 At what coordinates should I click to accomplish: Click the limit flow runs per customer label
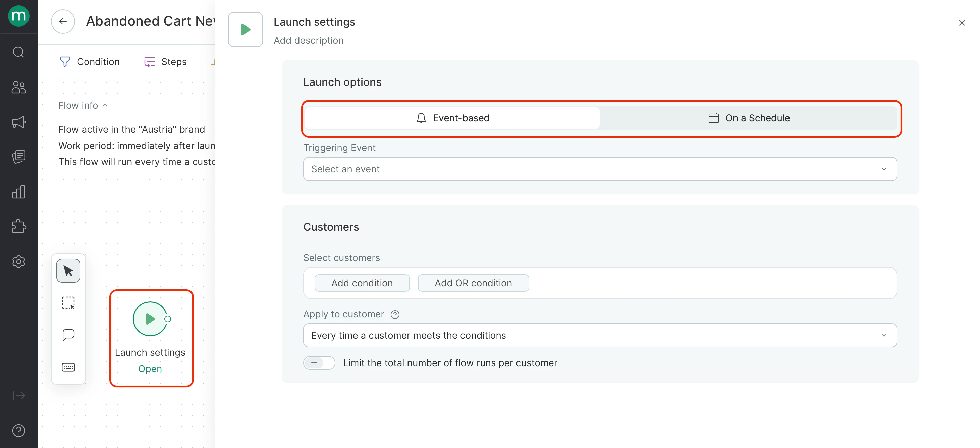coord(450,363)
